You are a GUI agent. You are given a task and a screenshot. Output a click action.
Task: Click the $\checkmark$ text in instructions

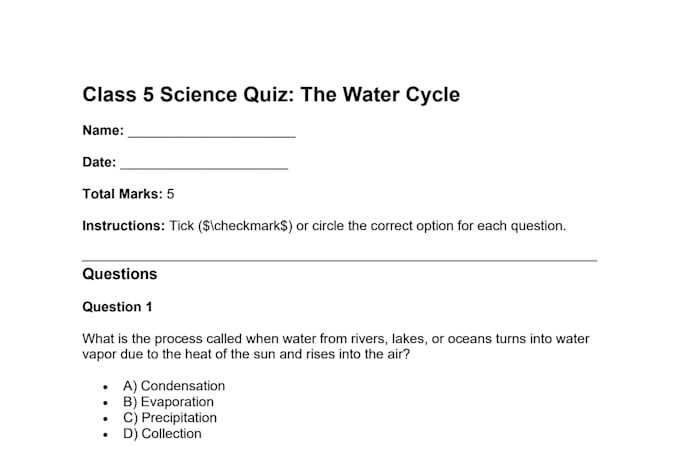coord(245,226)
